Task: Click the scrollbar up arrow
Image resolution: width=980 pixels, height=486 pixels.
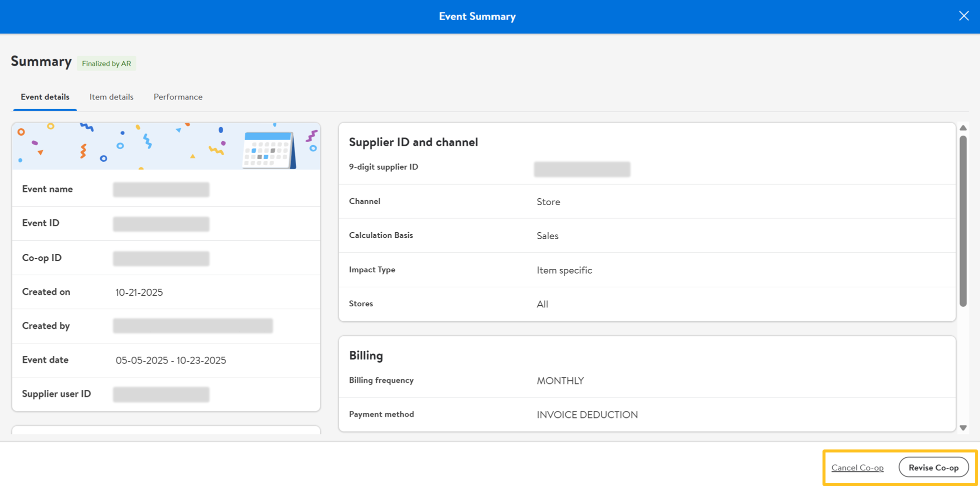Action: pos(963,128)
